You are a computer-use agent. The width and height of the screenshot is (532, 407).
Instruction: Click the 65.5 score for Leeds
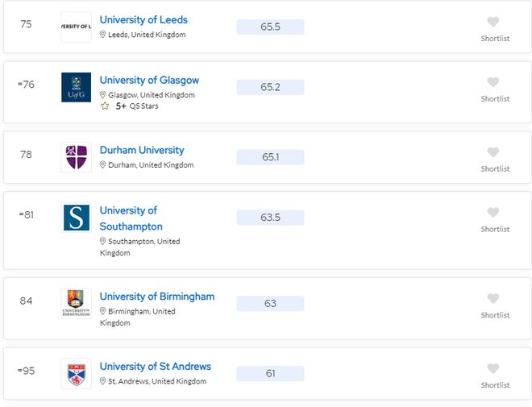270,27
